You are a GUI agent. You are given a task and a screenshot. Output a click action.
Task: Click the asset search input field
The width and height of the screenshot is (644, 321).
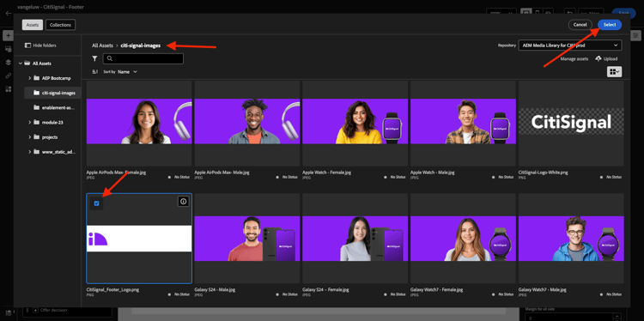(x=143, y=58)
